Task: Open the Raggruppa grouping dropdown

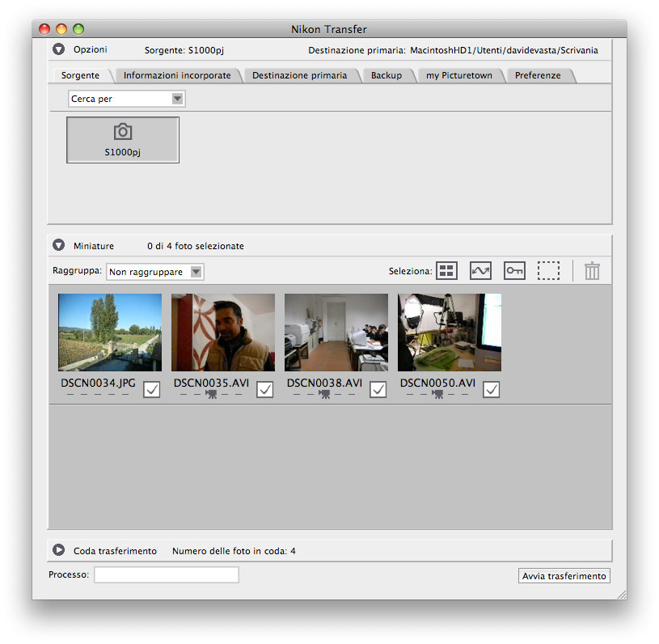Action: coord(154,272)
